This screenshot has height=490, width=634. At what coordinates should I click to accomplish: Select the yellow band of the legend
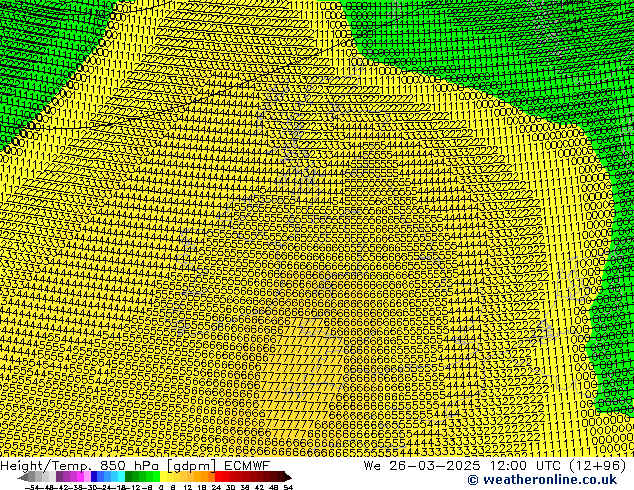click(166, 476)
